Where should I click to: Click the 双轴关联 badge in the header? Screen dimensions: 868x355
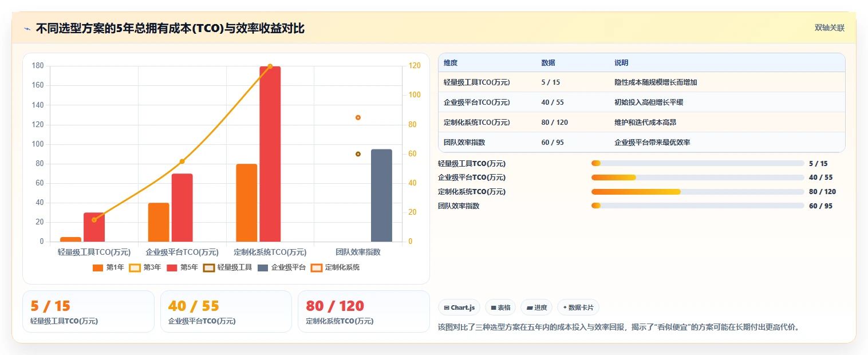[x=829, y=28]
